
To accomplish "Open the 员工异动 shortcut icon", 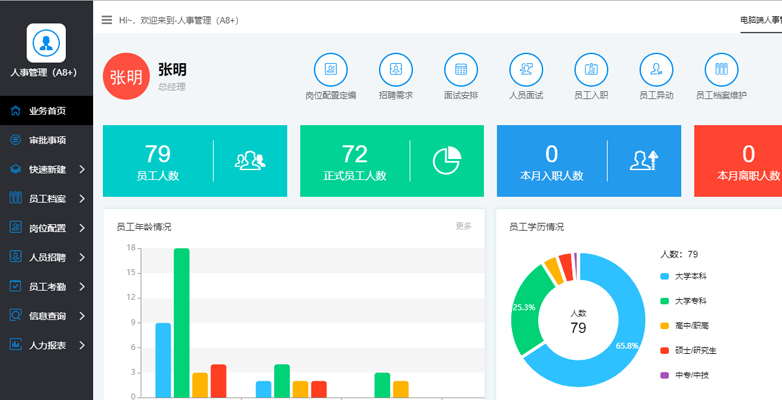I will pyautogui.click(x=656, y=70).
